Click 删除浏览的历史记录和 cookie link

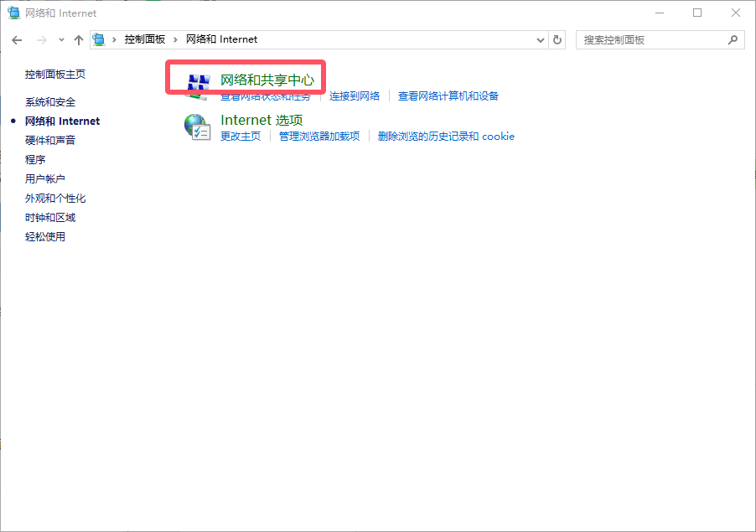tap(446, 137)
